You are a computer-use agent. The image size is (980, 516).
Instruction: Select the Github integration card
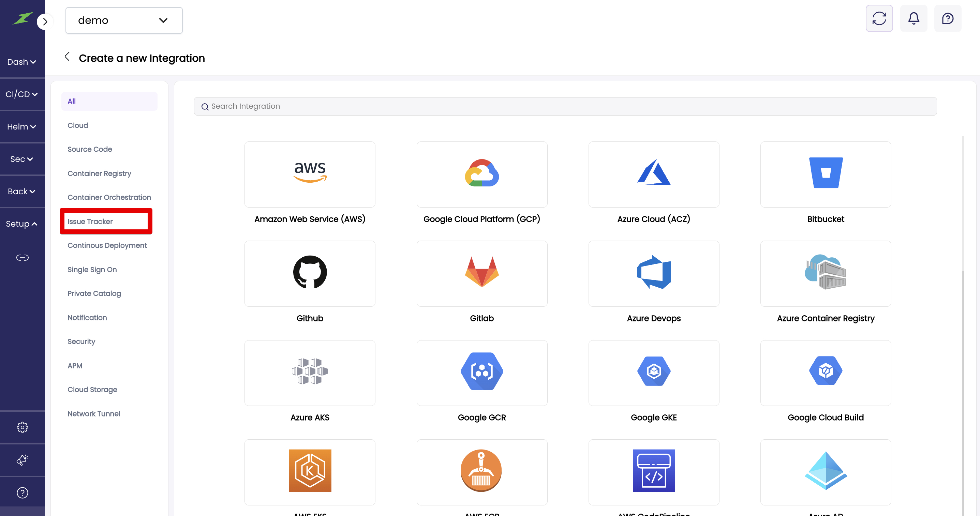310,274
